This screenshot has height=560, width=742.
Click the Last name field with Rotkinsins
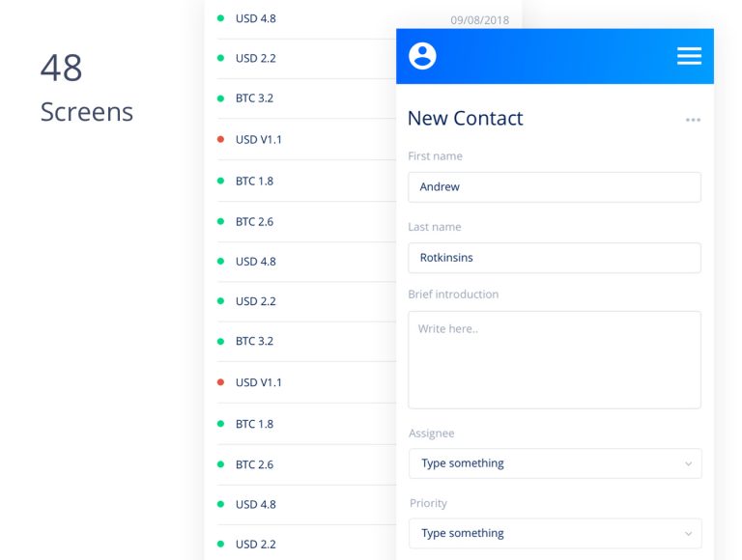point(554,258)
